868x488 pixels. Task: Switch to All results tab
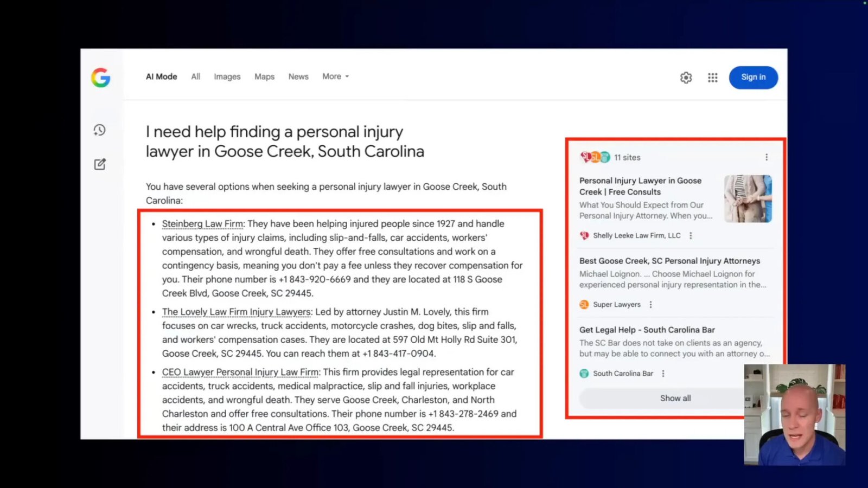pyautogui.click(x=196, y=76)
